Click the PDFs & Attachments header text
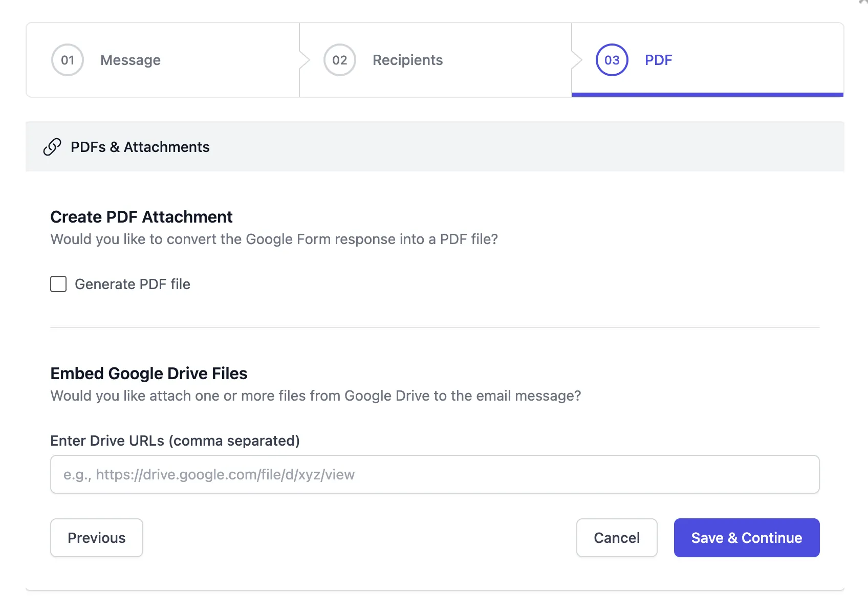The image size is (868, 614). (140, 147)
